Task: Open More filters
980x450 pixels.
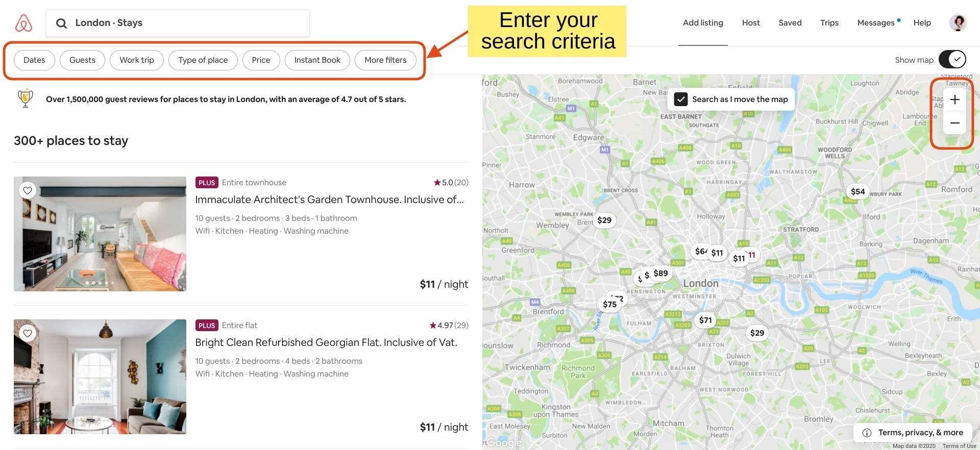Action: click(385, 60)
